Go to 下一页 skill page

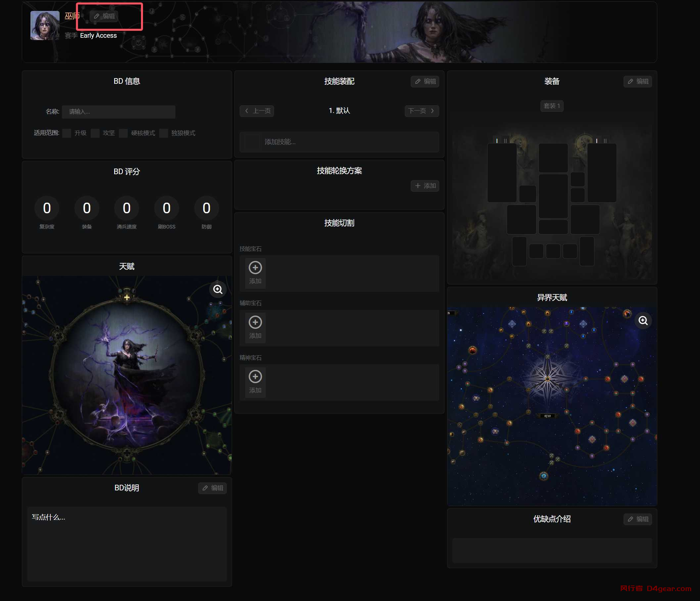tap(421, 111)
